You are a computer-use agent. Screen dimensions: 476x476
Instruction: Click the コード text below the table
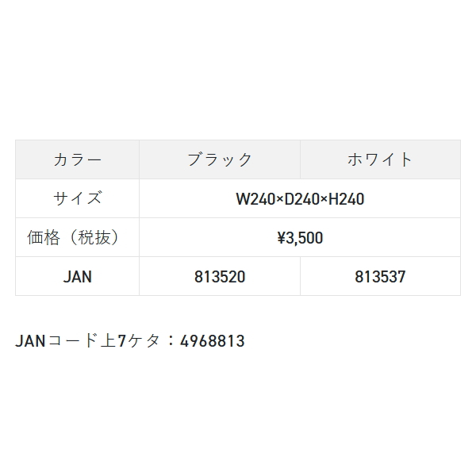click(x=75, y=342)
